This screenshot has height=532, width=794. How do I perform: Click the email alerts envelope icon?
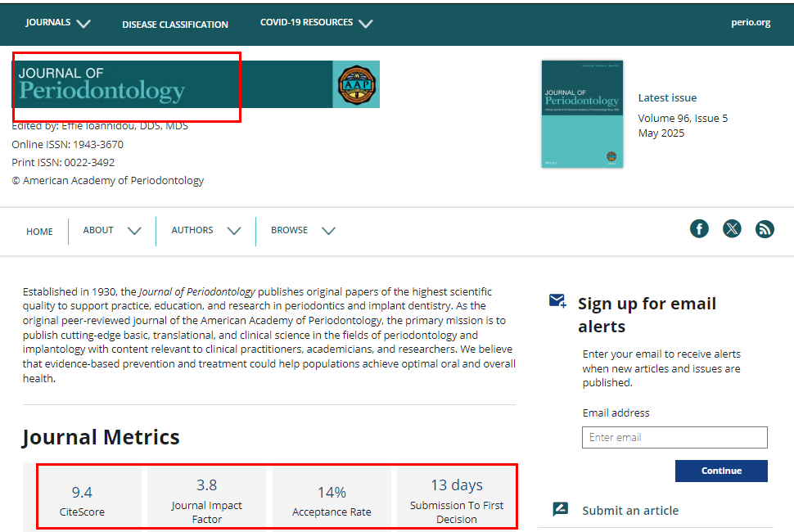[x=557, y=300]
